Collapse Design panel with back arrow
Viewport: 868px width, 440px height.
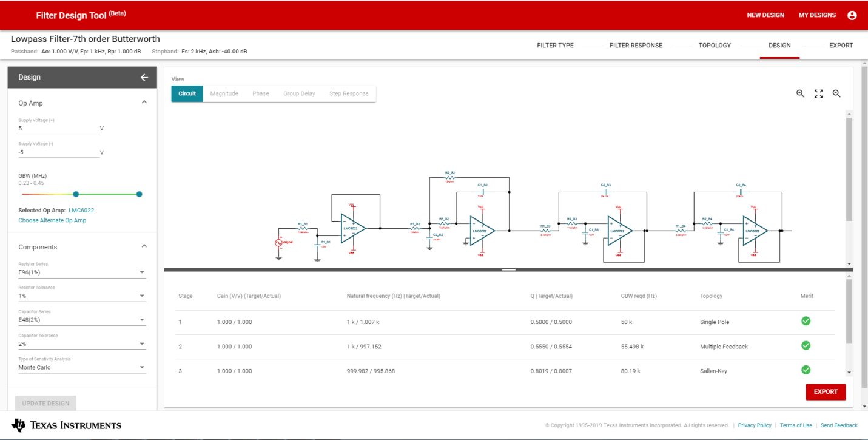144,77
